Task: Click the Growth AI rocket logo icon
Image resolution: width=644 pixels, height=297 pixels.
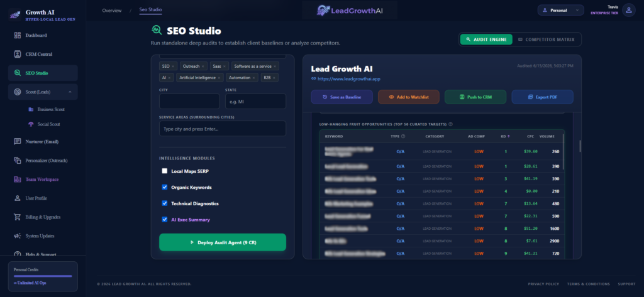Action: click(x=14, y=15)
